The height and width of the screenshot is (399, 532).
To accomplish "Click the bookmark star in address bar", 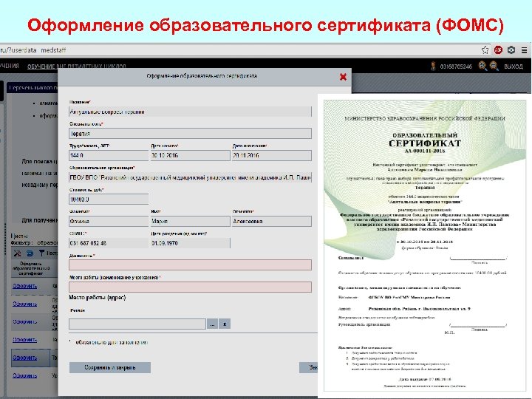I will pos(485,50).
